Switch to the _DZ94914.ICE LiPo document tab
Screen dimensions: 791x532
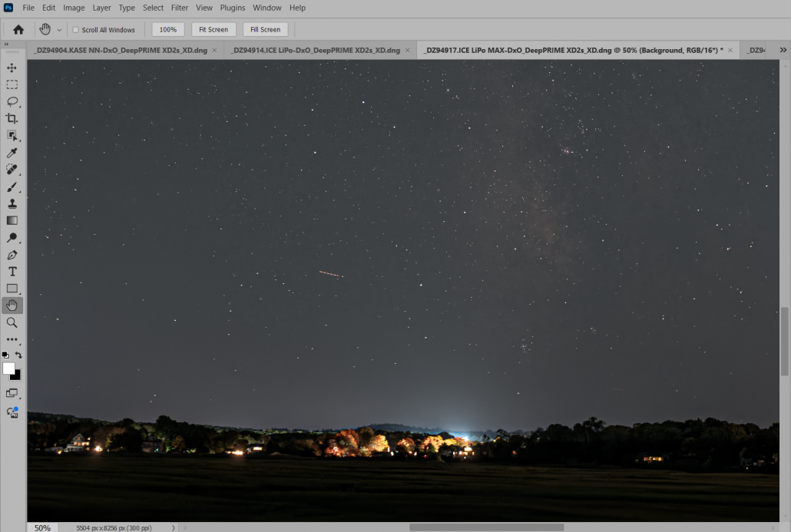pos(316,50)
